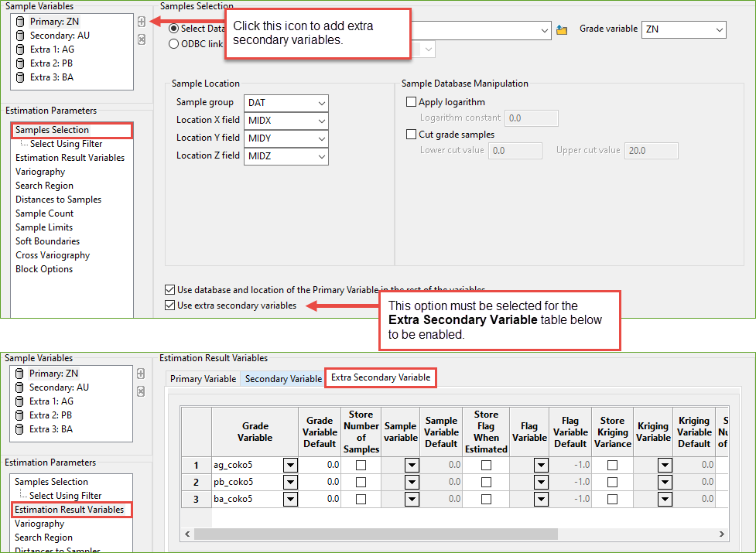Screen dimensions: 756x553
Task: Select Extra 2: PB cylinder icon, top list
Action: click(x=20, y=63)
